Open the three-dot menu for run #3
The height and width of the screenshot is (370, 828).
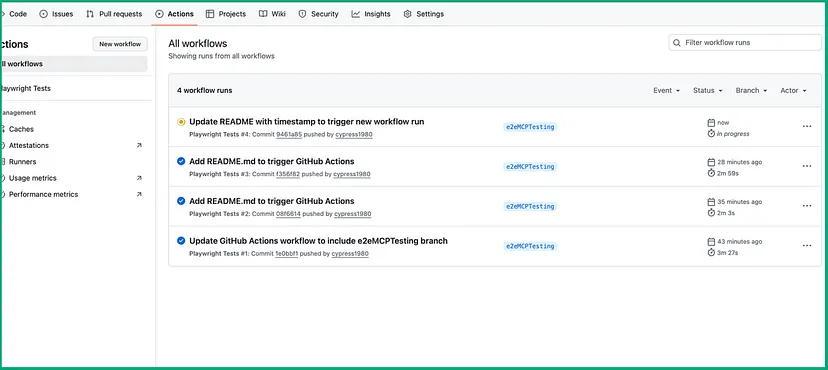point(807,166)
